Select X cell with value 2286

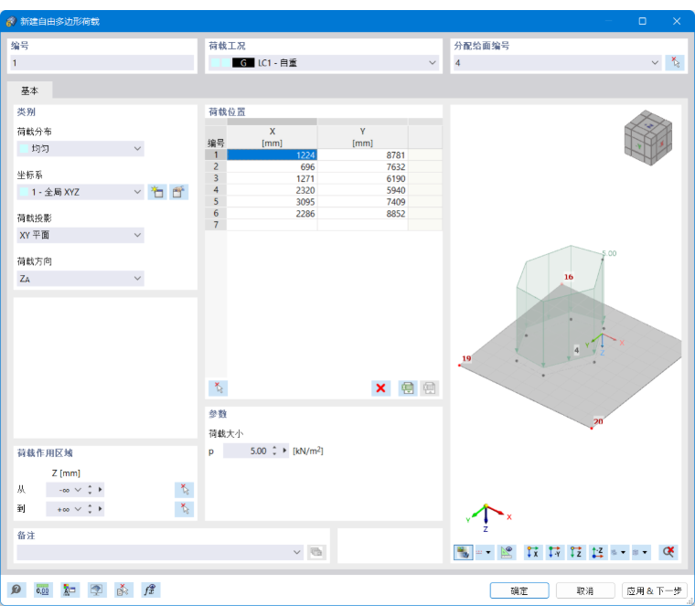point(273,214)
